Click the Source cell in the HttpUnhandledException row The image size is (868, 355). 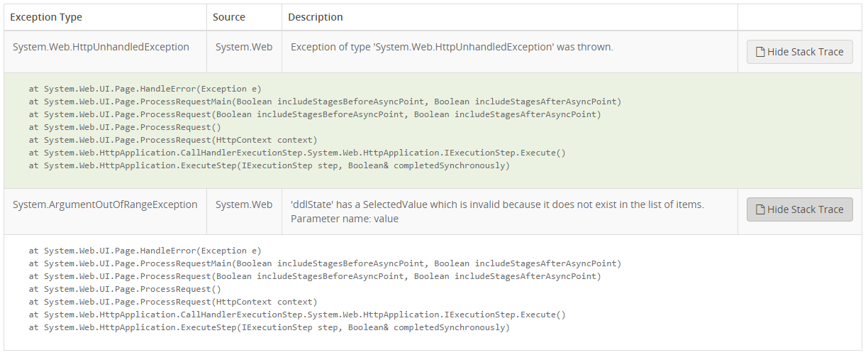click(x=244, y=47)
